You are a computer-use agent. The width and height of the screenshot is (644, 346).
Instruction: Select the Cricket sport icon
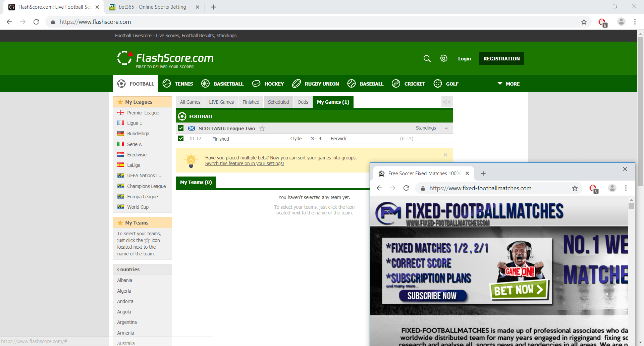[396, 84]
